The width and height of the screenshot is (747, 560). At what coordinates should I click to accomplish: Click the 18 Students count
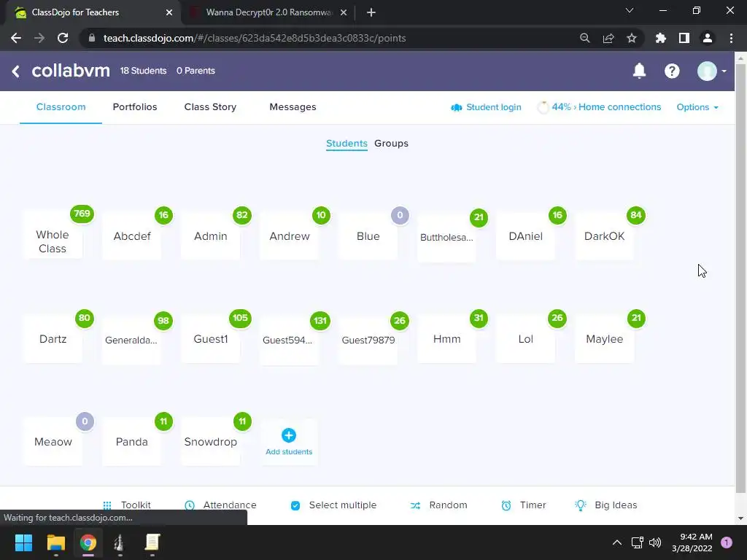tap(144, 71)
